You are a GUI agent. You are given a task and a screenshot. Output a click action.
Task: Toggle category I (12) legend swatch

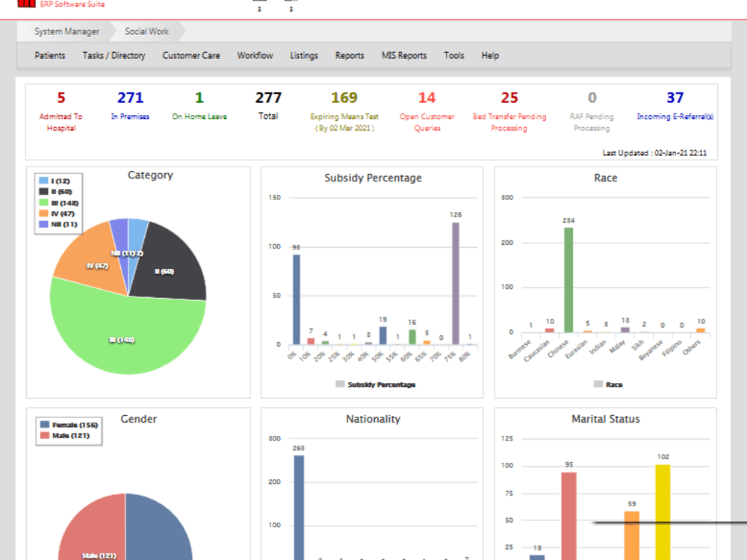click(x=43, y=181)
